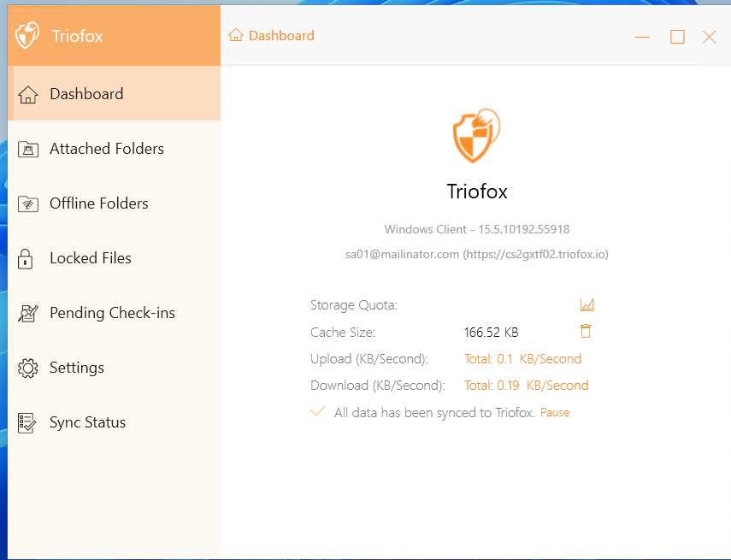Viewport: 731px width, 560px height.
Task: Open Offline Folders via its folder icon
Action: coord(28,203)
